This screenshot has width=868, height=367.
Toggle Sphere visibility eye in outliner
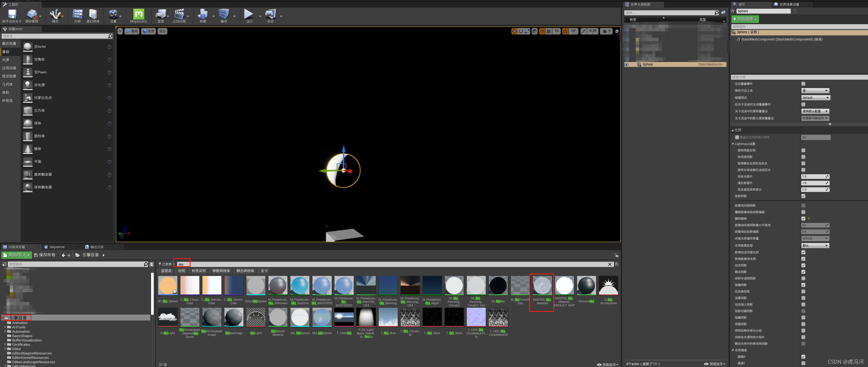[x=627, y=64]
